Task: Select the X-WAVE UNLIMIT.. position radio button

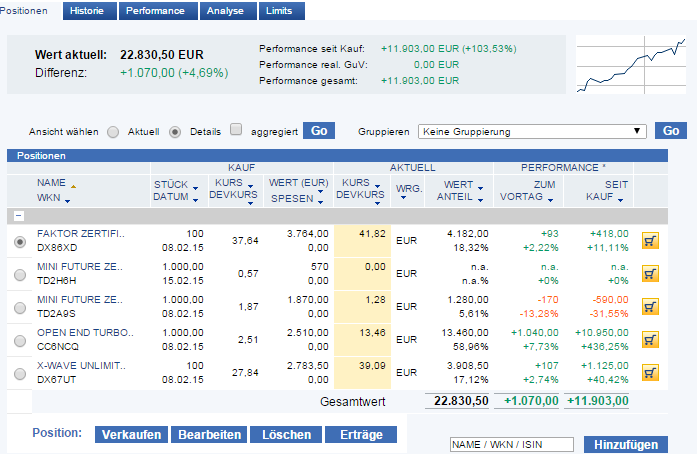Action: (20, 374)
